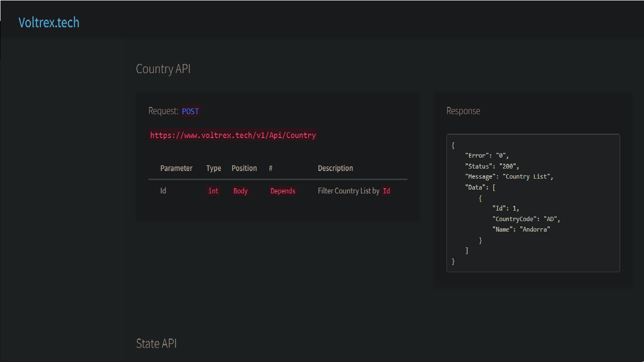Viewport: 644px width, 362px height.
Task: Click the Body position badge
Action: [x=240, y=191]
